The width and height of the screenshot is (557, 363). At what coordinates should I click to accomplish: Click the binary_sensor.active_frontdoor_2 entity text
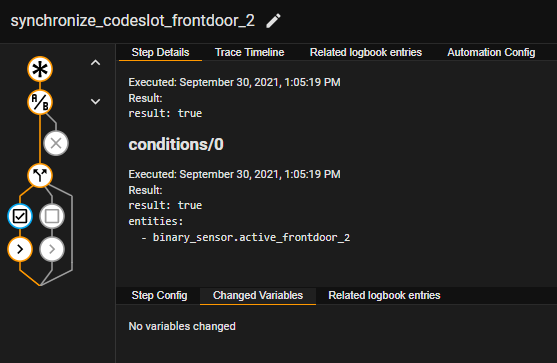(251, 237)
